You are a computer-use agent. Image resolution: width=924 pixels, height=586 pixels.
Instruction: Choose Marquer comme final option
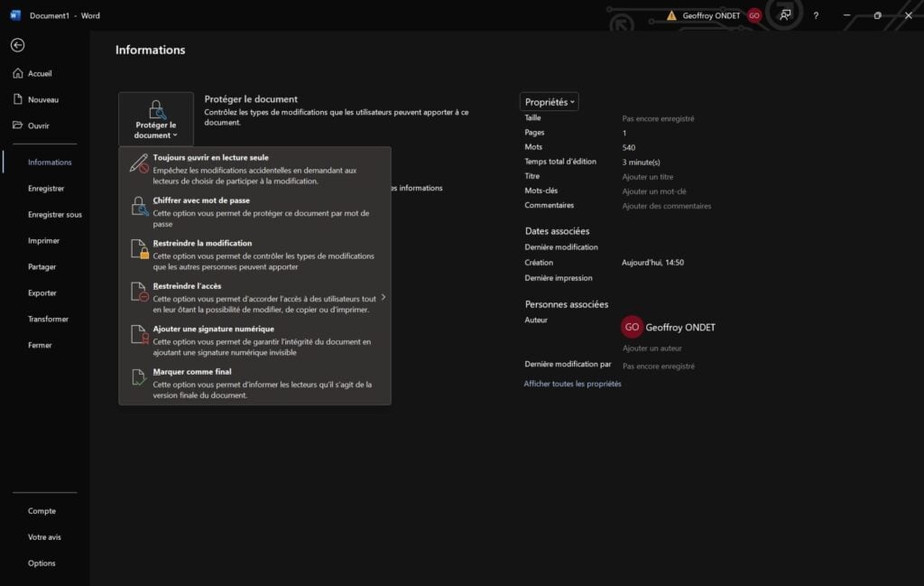[x=254, y=383]
